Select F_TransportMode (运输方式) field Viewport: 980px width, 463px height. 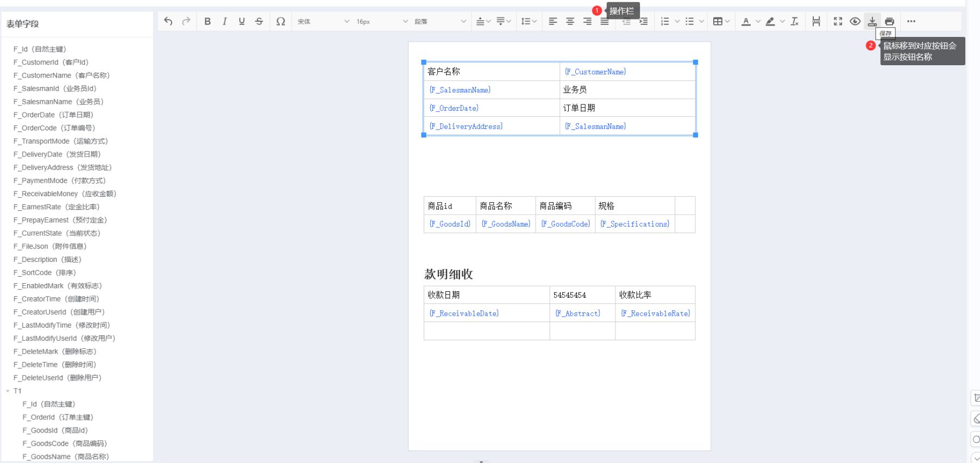coord(61,141)
